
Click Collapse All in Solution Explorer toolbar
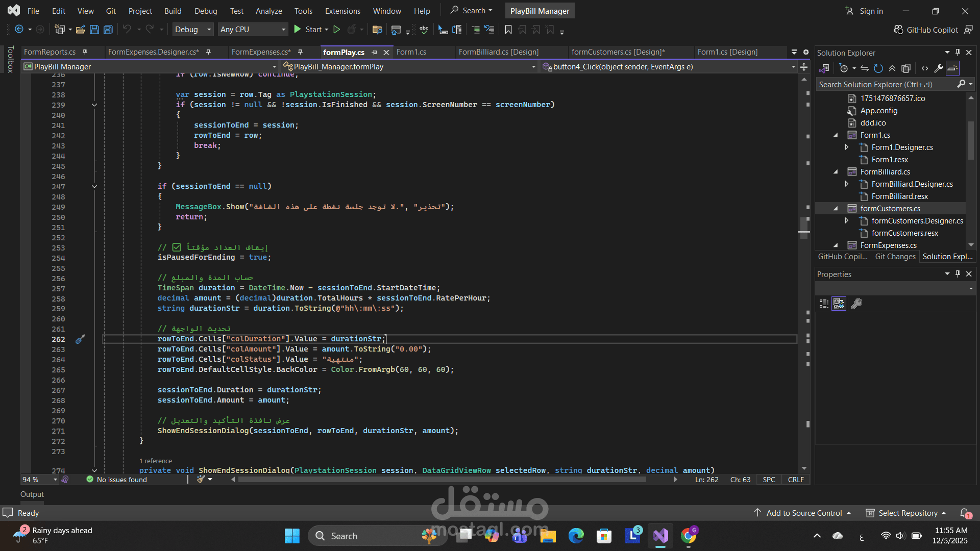point(892,68)
